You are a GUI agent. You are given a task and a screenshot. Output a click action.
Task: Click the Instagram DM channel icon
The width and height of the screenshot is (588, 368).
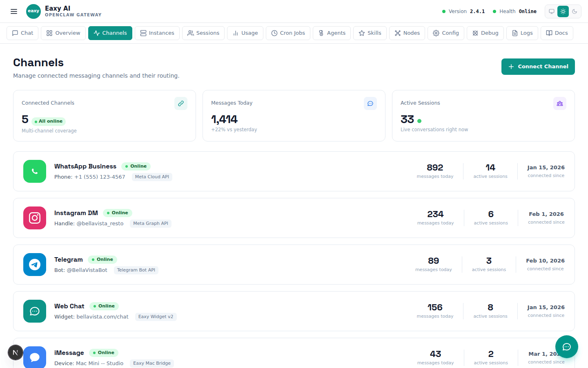click(x=35, y=218)
